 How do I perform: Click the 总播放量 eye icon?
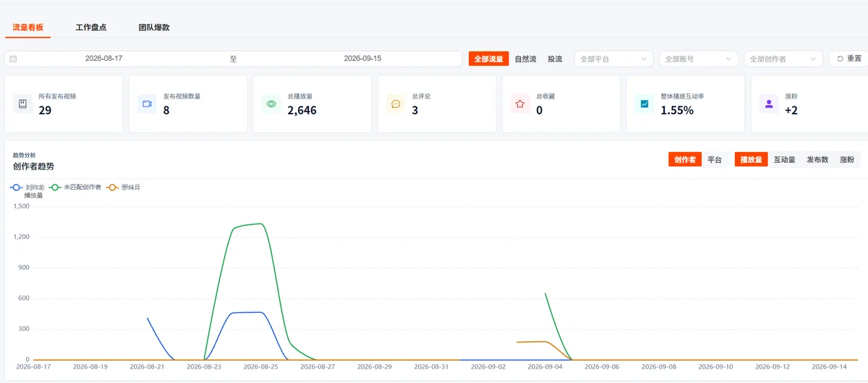[271, 104]
